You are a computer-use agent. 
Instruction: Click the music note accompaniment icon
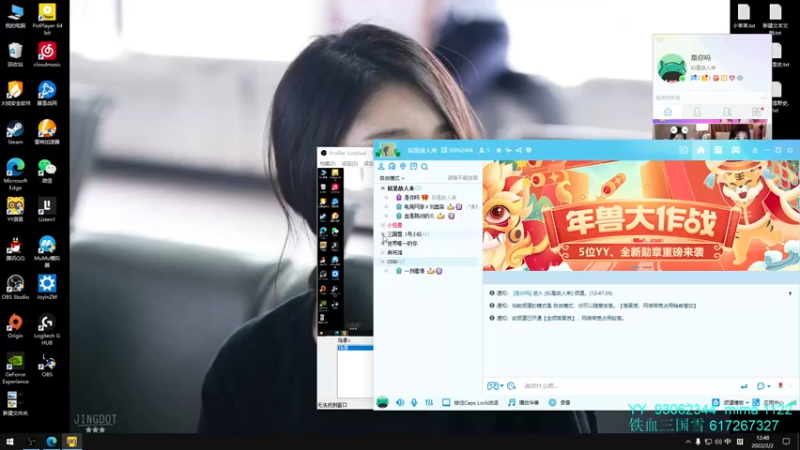pyautogui.click(x=511, y=403)
